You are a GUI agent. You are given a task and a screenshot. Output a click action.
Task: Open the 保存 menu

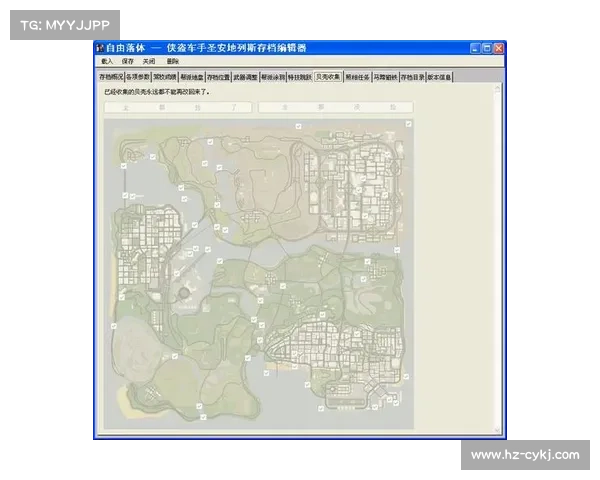click(127, 61)
